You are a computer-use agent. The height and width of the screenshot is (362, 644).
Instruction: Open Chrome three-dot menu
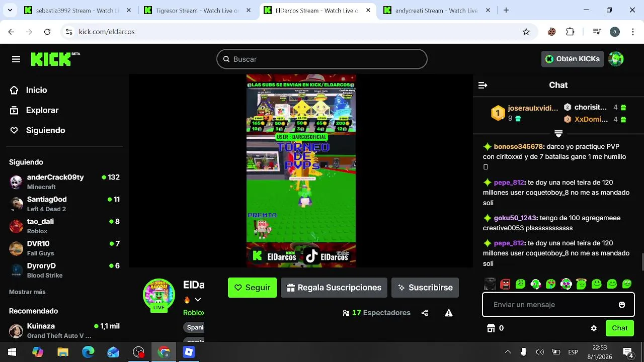click(633, 32)
